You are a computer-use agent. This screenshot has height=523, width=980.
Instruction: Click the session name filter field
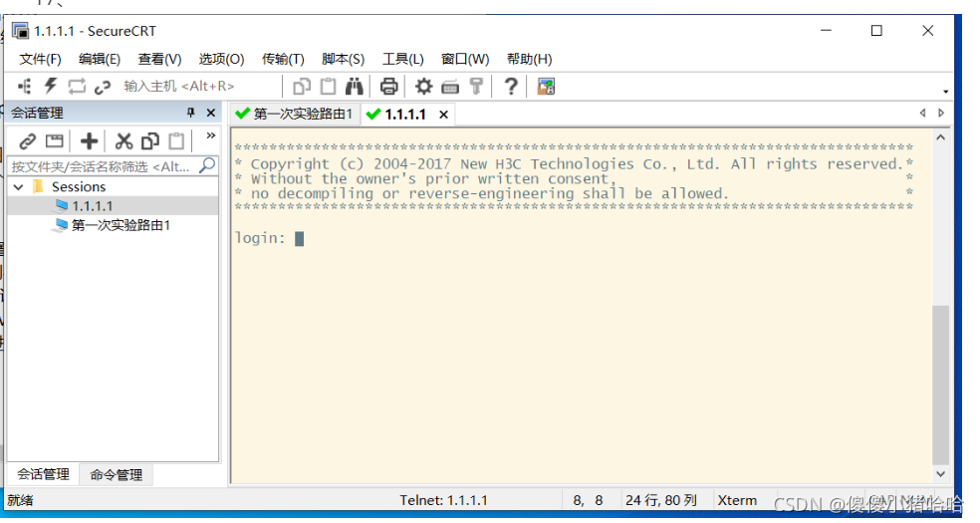104,166
